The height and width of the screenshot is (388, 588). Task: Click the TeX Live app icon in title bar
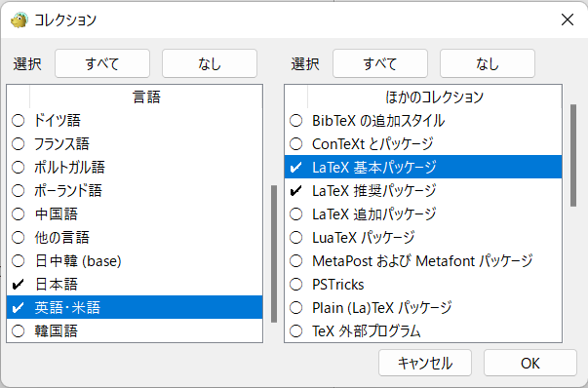pyautogui.click(x=20, y=19)
